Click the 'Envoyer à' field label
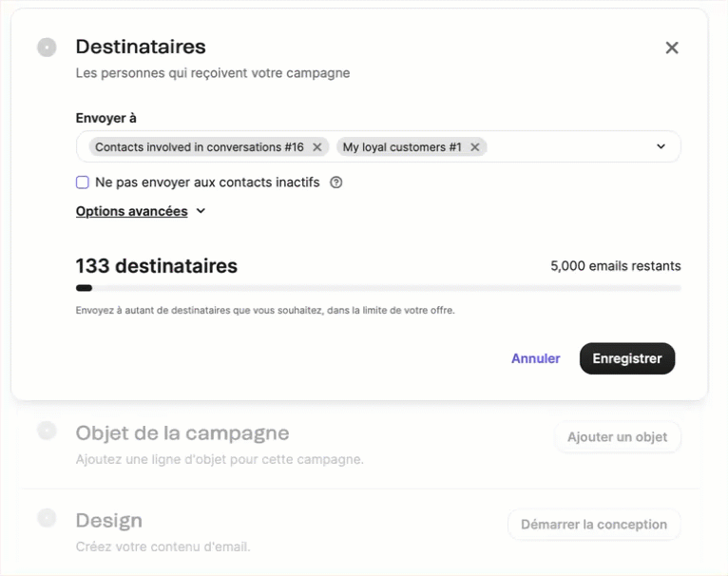728x576 pixels. point(105,118)
